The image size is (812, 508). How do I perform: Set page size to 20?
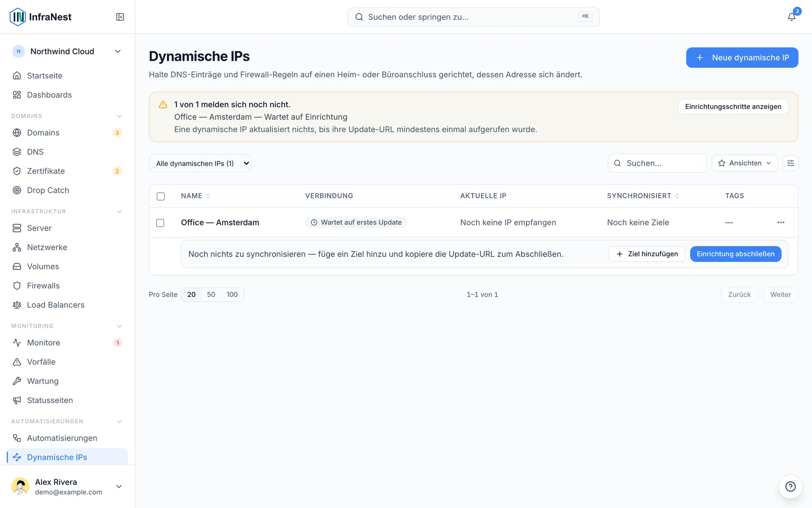[191, 295]
